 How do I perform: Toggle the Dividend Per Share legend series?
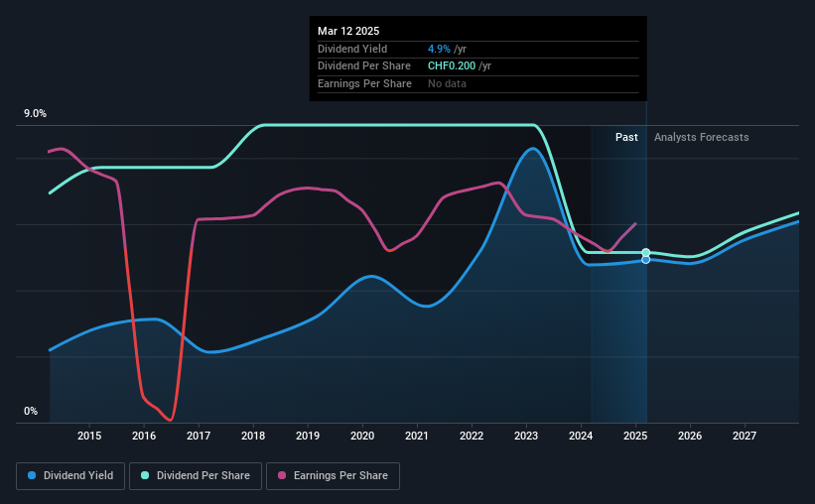point(196,476)
